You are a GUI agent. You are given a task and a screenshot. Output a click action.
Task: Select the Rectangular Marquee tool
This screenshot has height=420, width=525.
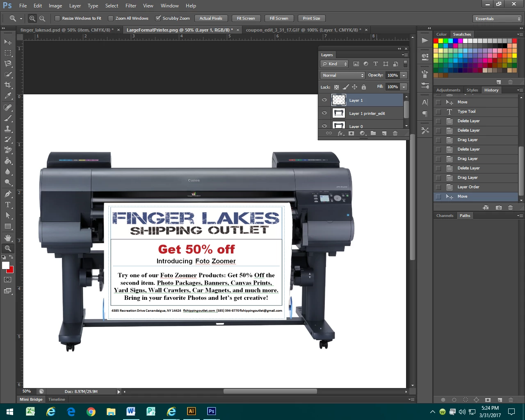point(8,52)
